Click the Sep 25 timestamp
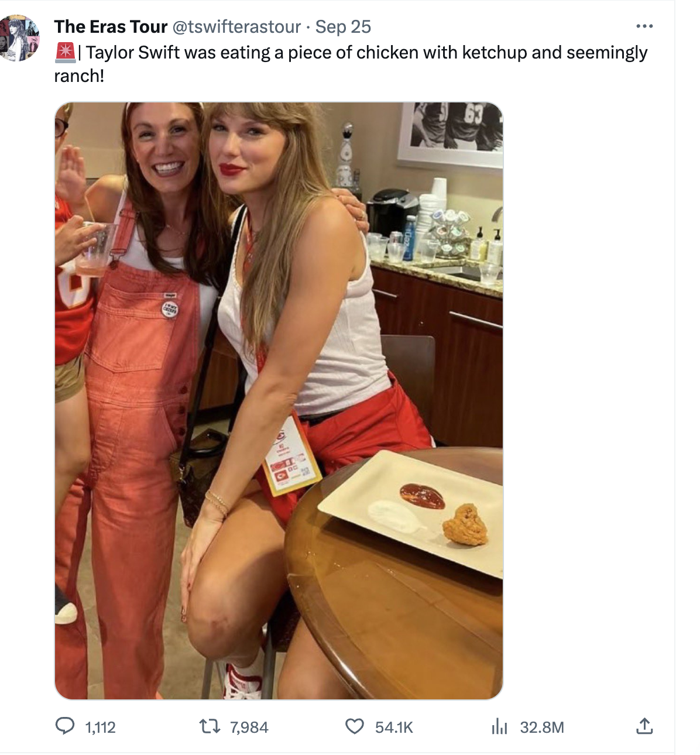Viewport: 700px width, 755px height. pyautogui.click(x=343, y=27)
